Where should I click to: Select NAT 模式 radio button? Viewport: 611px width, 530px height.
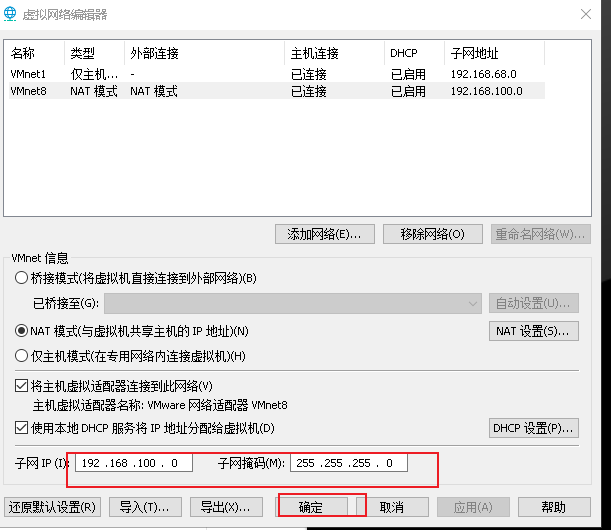tap(21, 331)
